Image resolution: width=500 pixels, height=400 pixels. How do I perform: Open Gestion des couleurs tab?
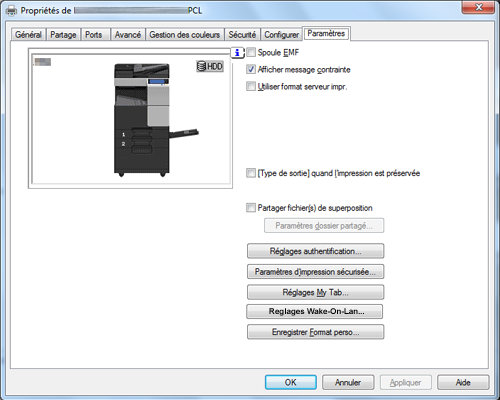185,35
